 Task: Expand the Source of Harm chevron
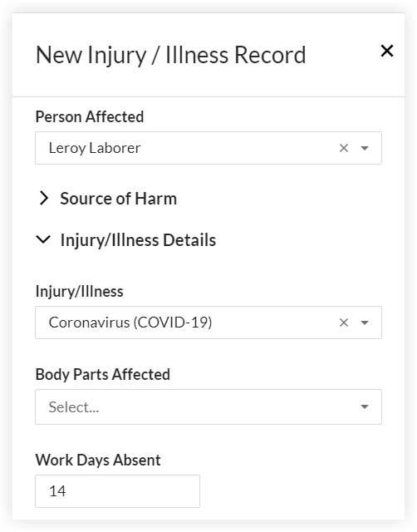point(44,198)
